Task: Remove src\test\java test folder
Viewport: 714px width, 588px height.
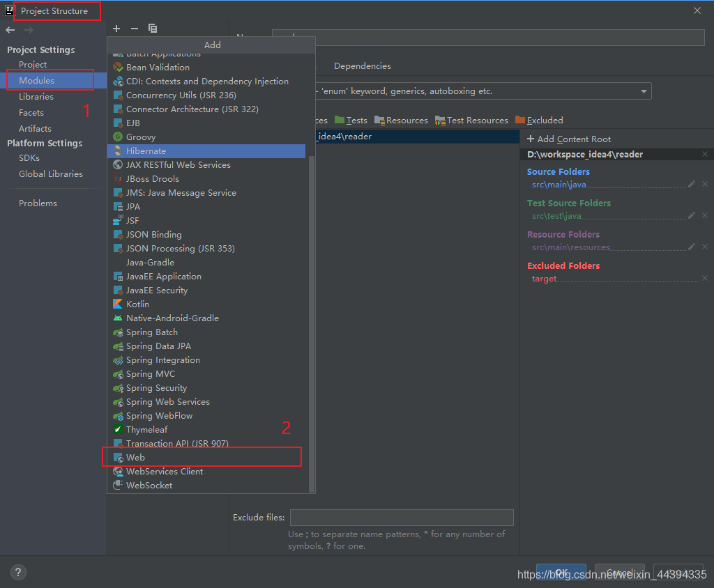Action: [x=705, y=215]
